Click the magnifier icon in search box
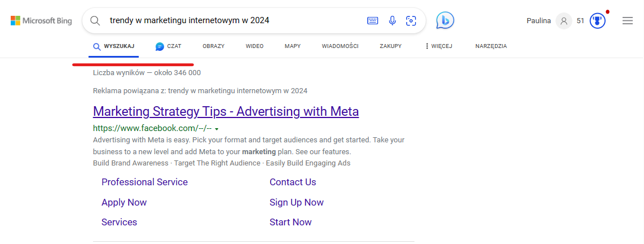Screen dimensions: 644x244 95,20
